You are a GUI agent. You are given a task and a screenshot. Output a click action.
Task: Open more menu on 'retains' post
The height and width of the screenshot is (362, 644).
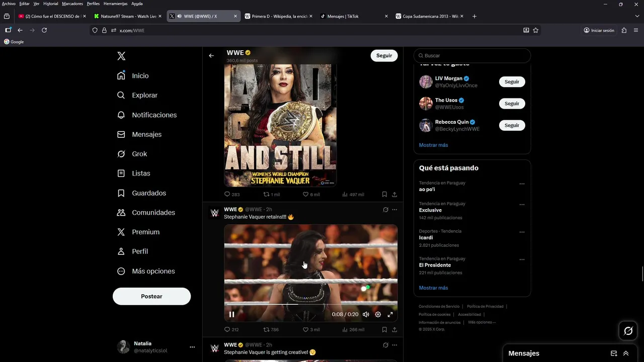(394, 210)
